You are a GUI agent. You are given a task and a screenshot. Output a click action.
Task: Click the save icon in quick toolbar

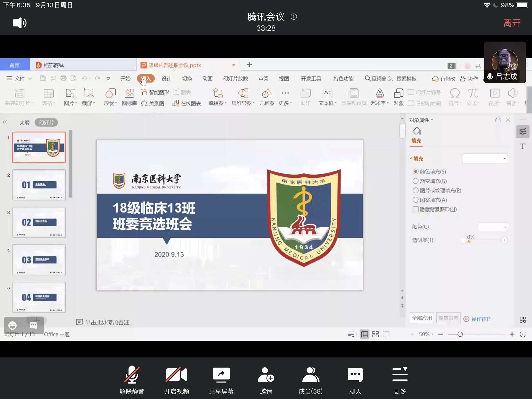click(43, 78)
